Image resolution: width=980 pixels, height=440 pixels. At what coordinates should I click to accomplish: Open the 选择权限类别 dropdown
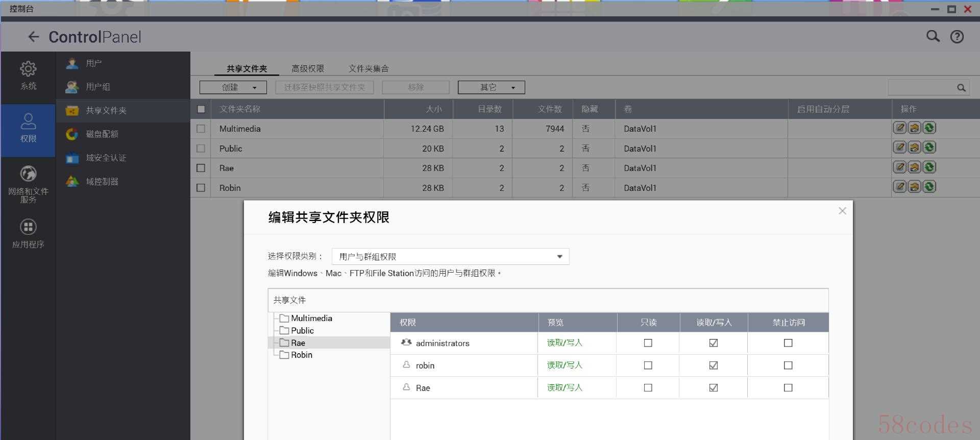(x=450, y=256)
